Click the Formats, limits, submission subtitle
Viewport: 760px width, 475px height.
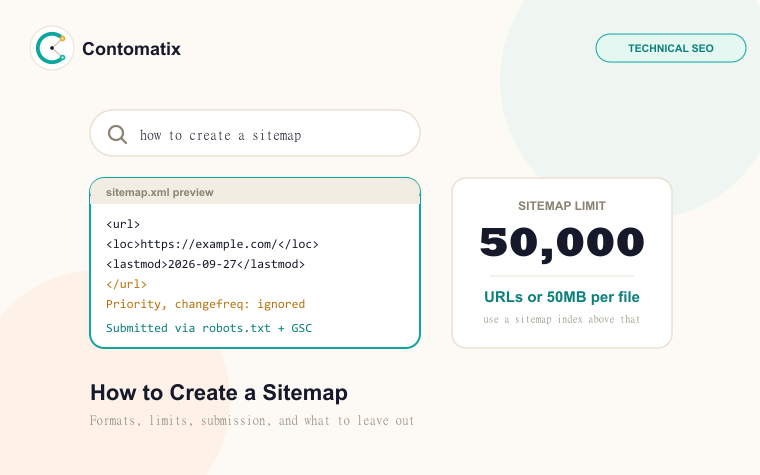tap(252, 421)
